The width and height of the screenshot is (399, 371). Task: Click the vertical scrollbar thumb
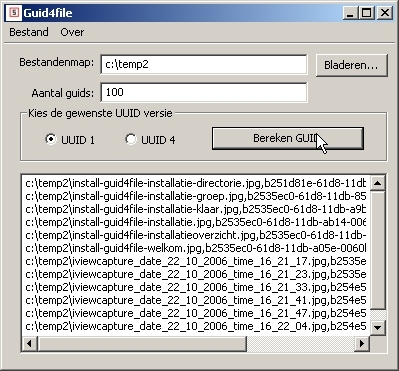pos(378,249)
